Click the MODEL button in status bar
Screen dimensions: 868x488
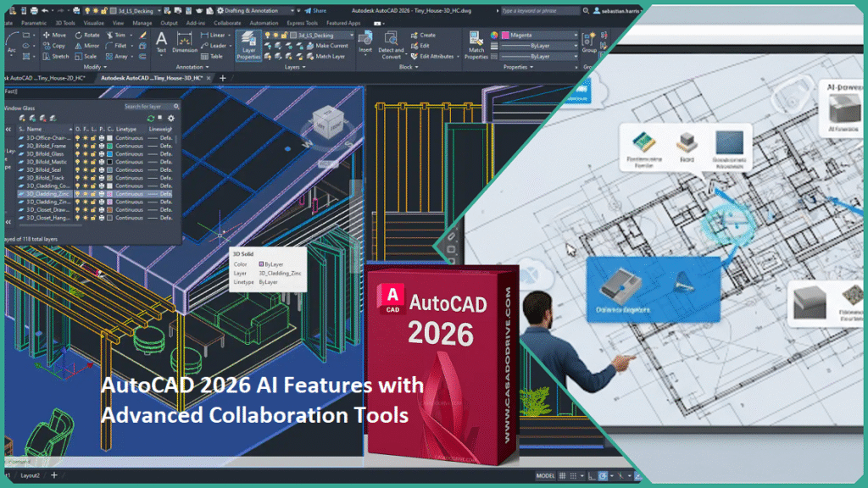545,476
